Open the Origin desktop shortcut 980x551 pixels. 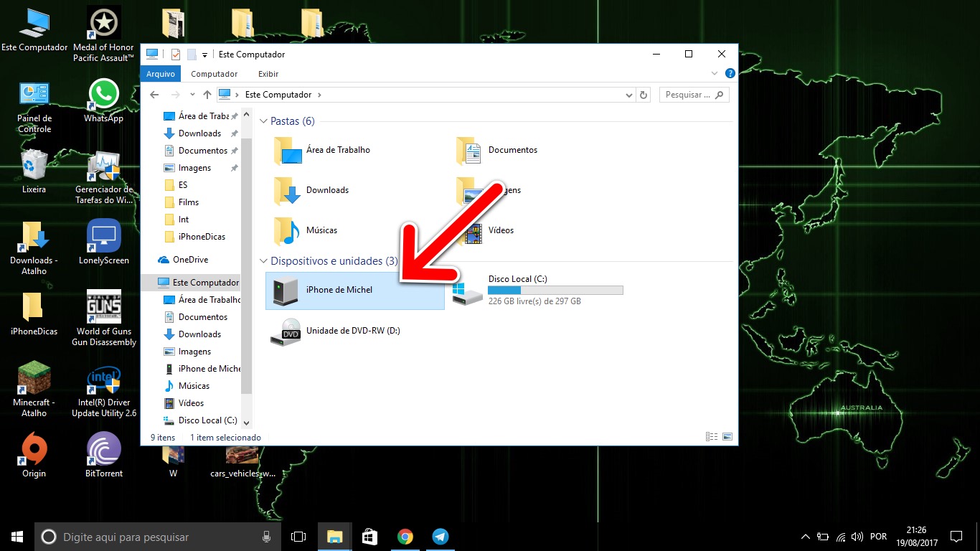(34, 455)
